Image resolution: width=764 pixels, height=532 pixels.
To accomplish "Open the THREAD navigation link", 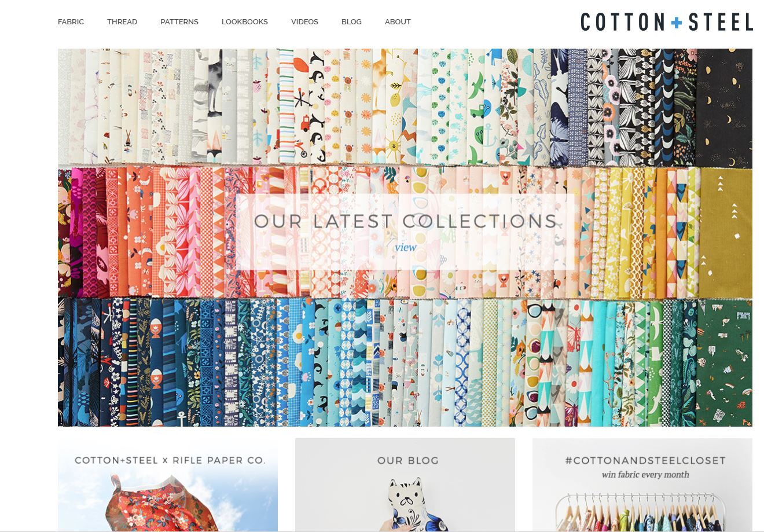I will [122, 22].
